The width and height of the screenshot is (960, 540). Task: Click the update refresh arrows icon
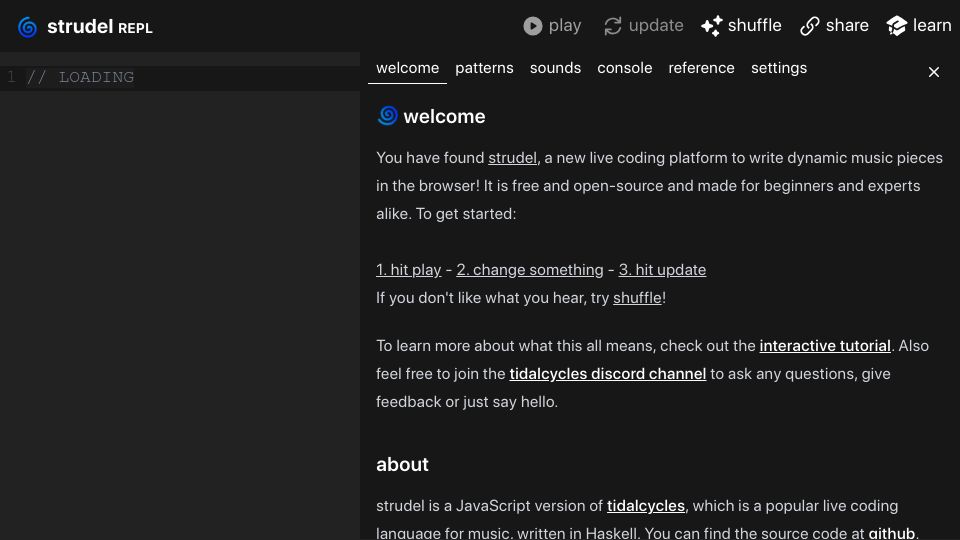coord(613,26)
